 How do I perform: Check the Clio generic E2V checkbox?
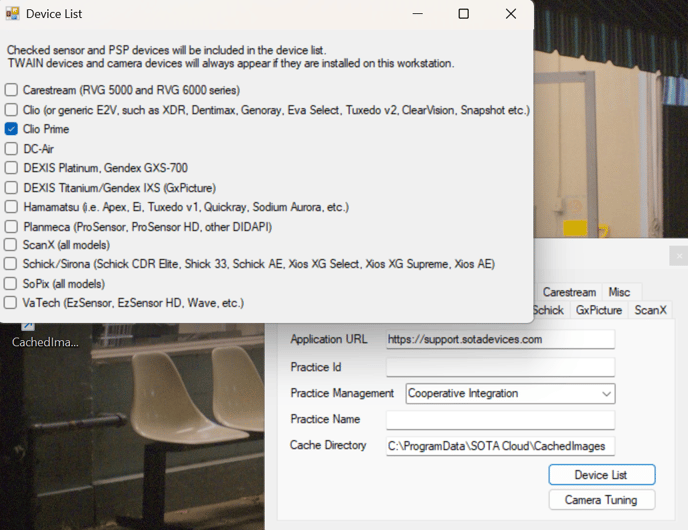point(11,110)
